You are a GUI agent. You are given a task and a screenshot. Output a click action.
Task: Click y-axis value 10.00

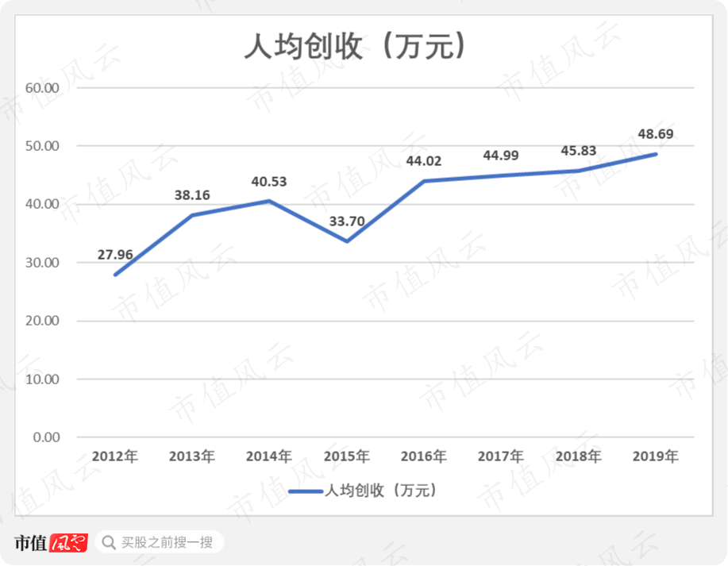coord(42,379)
